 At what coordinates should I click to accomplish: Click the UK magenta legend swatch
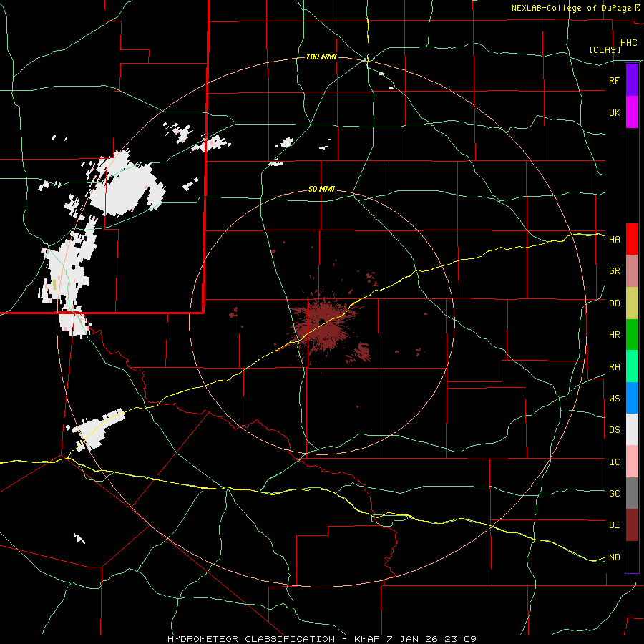point(632,112)
